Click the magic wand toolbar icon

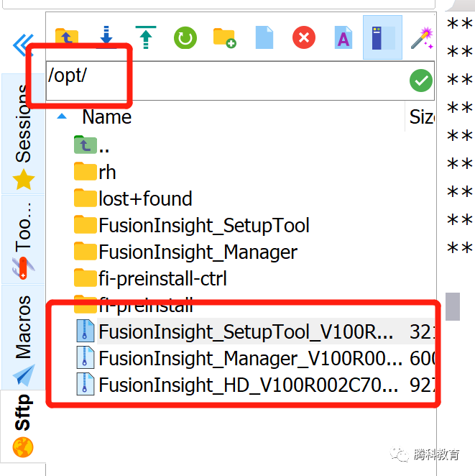click(x=423, y=38)
